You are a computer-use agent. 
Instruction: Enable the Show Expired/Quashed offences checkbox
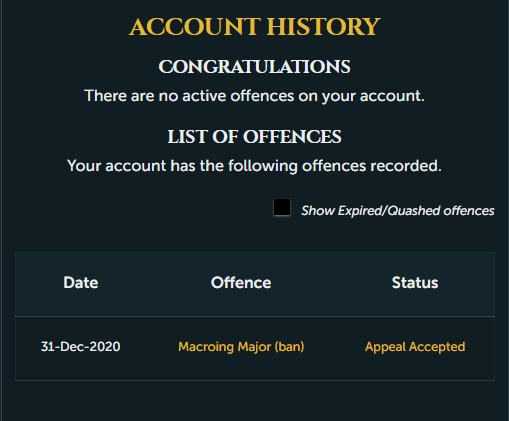282,207
